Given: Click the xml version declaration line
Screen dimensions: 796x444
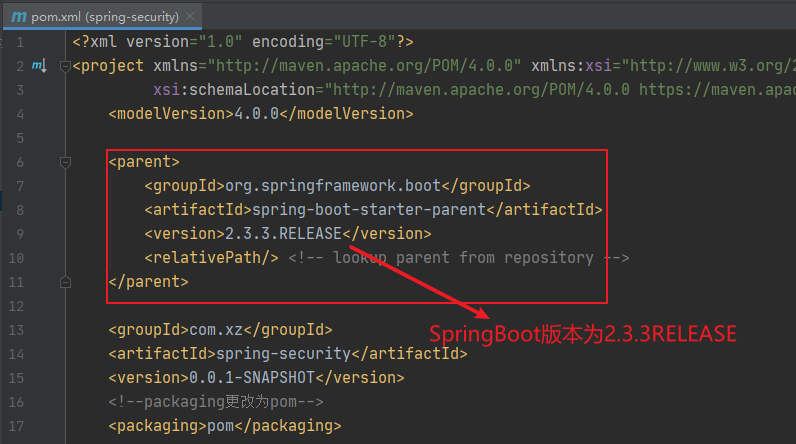Looking at the screenshot, I should pos(243,42).
